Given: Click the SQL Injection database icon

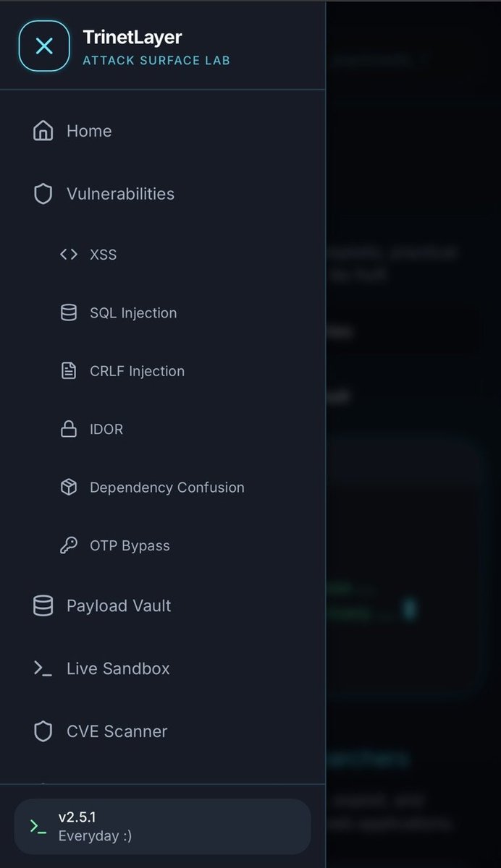Looking at the screenshot, I should [x=69, y=312].
